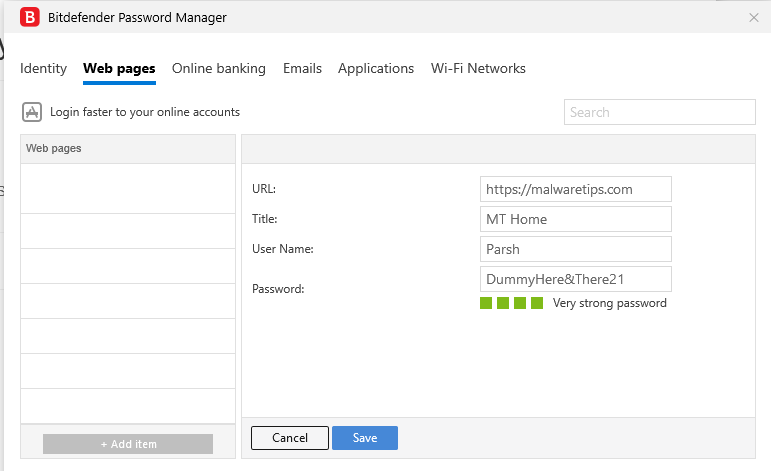Edit the URL field
Screen dimensions: 771x471
(x=575, y=189)
